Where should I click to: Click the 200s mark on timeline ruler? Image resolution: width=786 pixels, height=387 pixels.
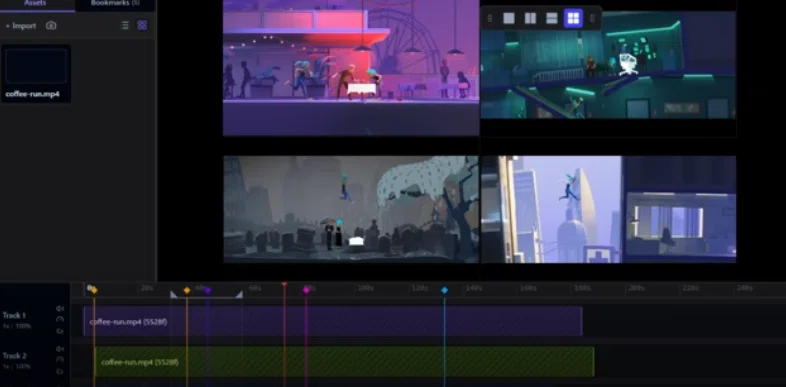click(636, 288)
